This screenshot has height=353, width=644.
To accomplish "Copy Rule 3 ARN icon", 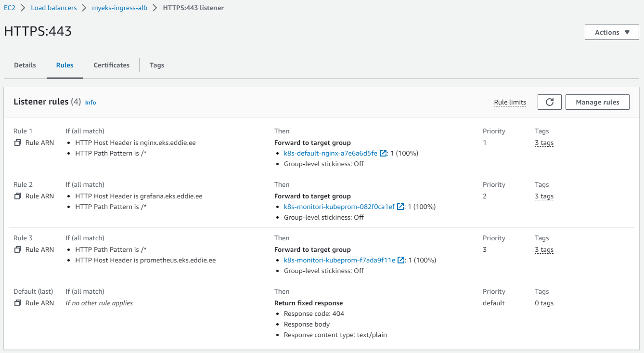I will [x=18, y=249].
